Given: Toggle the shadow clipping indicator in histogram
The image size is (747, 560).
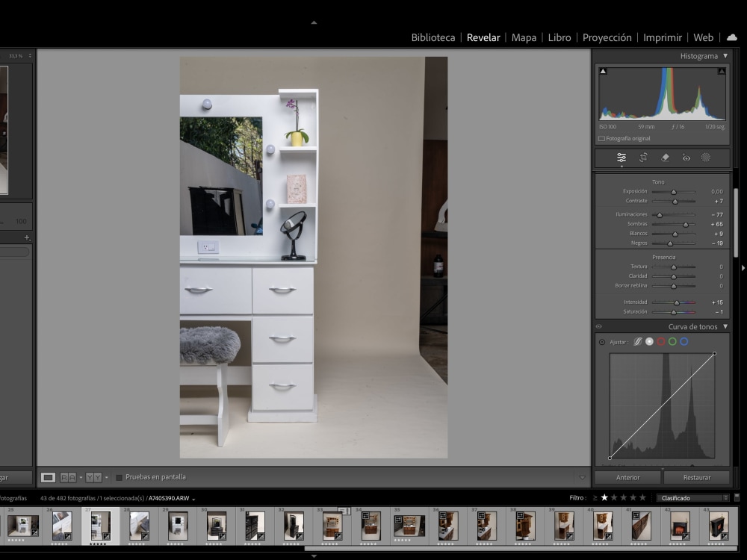Looking at the screenshot, I should pos(603,72).
